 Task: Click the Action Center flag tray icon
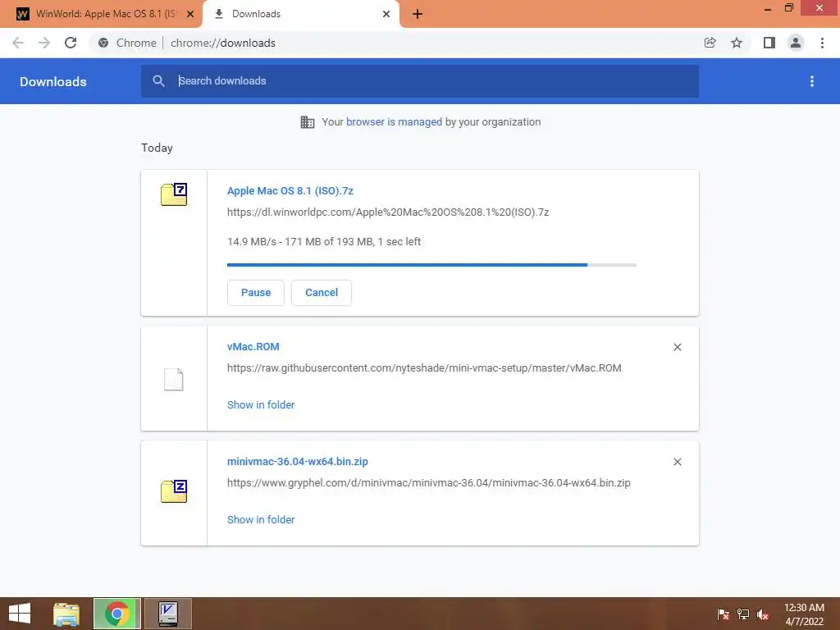click(724, 614)
